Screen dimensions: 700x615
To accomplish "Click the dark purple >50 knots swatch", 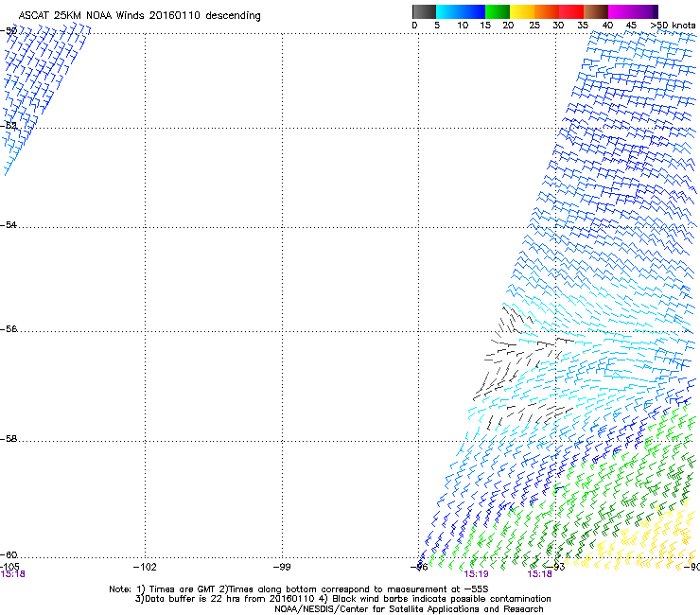I will 656,11.
